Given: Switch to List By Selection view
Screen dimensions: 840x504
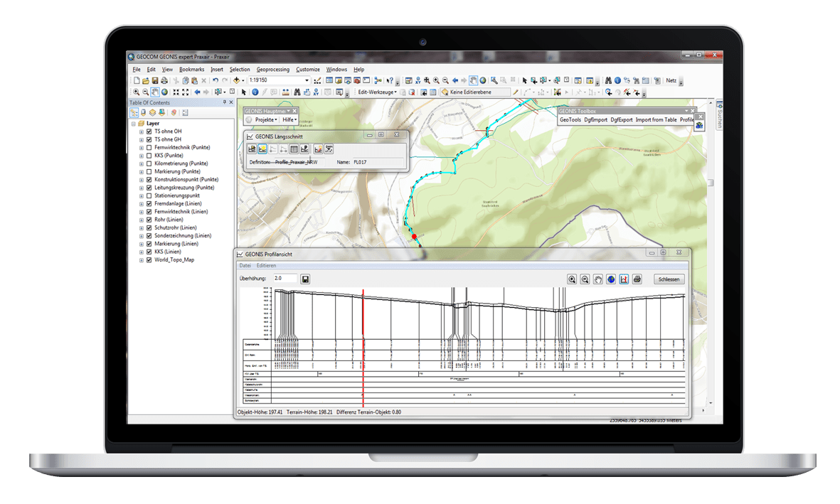Looking at the screenshot, I should (161, 112).
